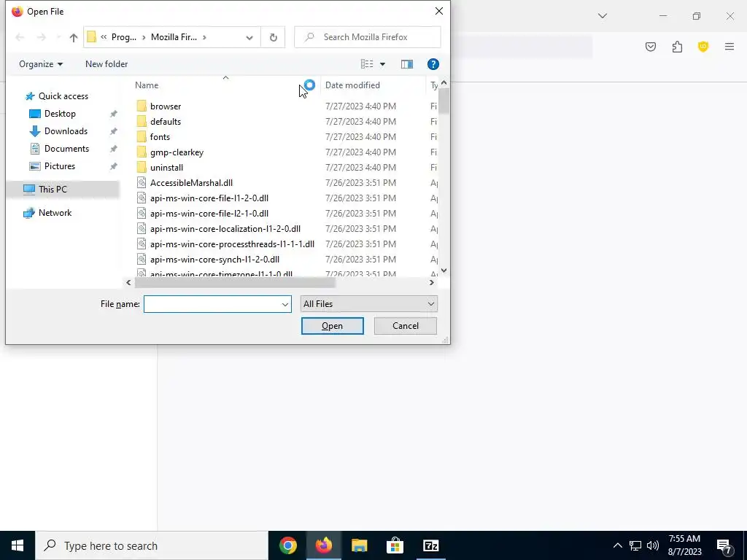Open Downloads in the navigation pane
The width and height of the screenshot is (747, 560).
pyautogui.click(x=66, y=131)
